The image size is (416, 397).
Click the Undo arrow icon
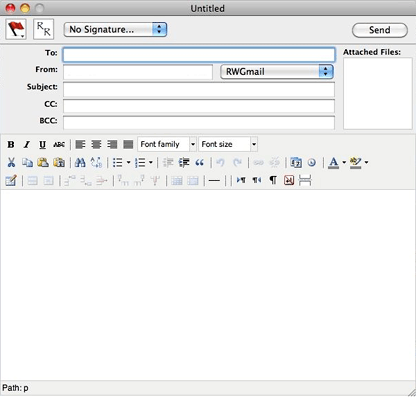221,162
